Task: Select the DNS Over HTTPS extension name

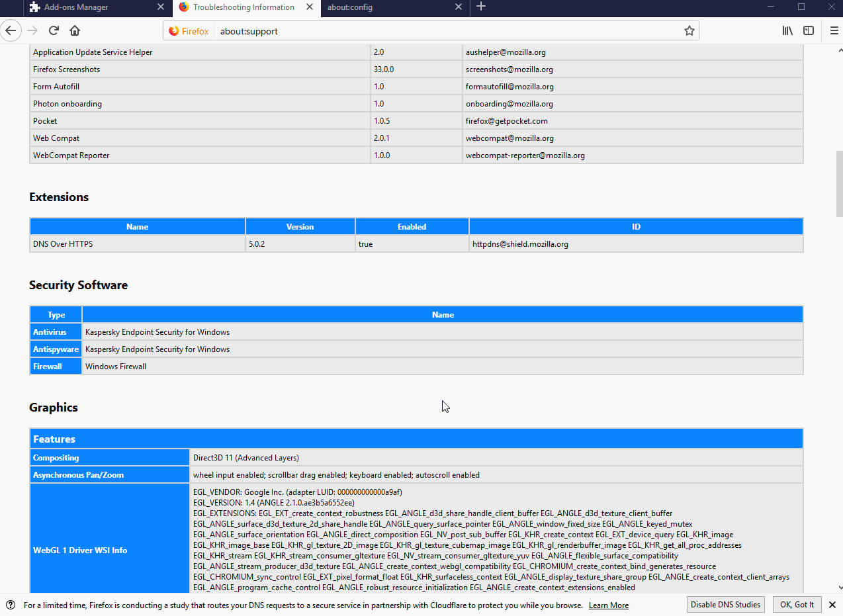Action: pos(63,244)
